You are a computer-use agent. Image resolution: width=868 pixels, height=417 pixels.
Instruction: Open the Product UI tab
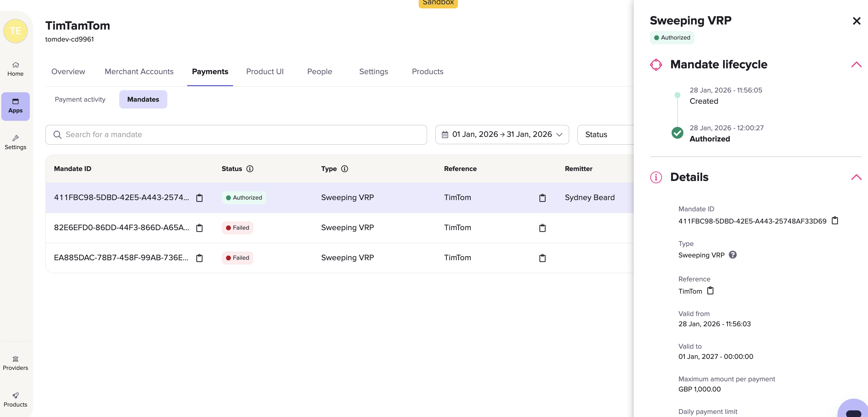[x=265, y=71]
